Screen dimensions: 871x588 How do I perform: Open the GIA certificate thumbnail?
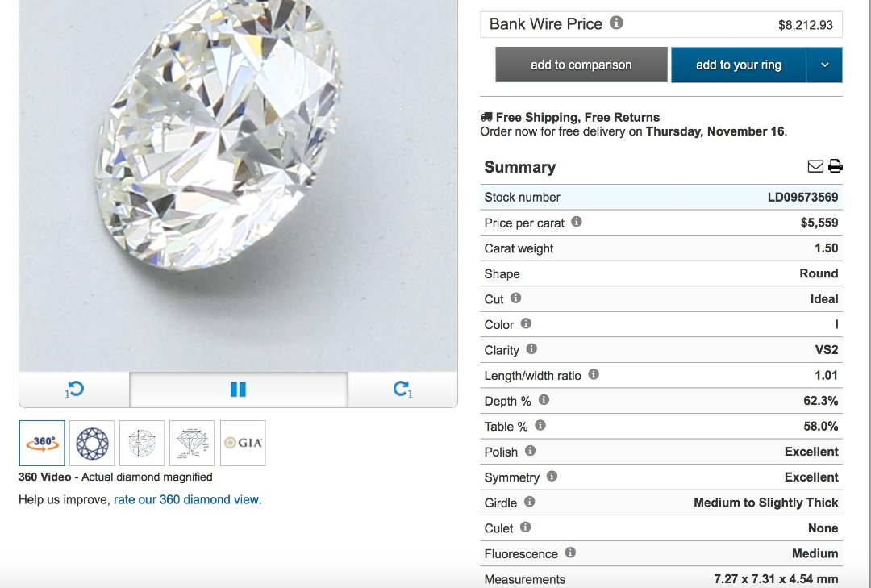[243, 443]
